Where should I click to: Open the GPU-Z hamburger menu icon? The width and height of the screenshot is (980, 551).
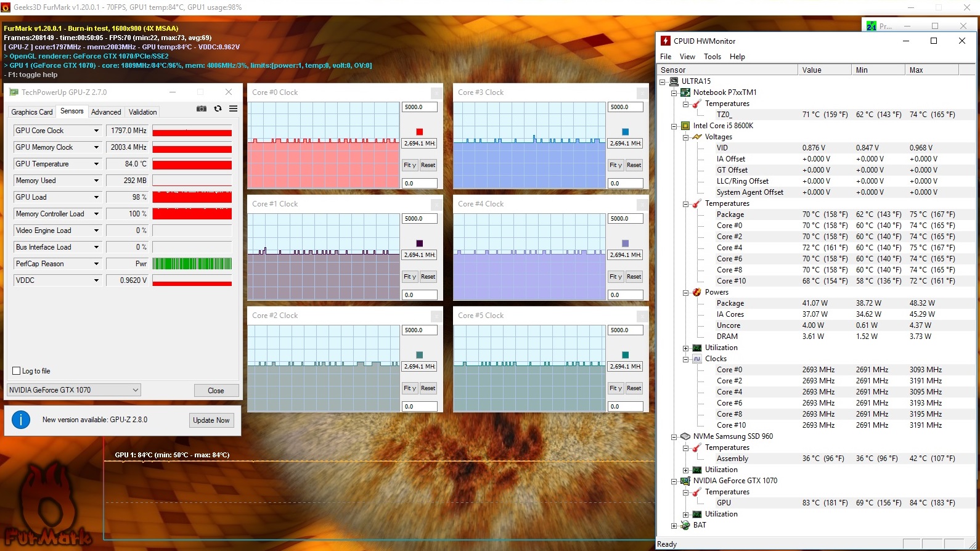click(x=234, y=108)
